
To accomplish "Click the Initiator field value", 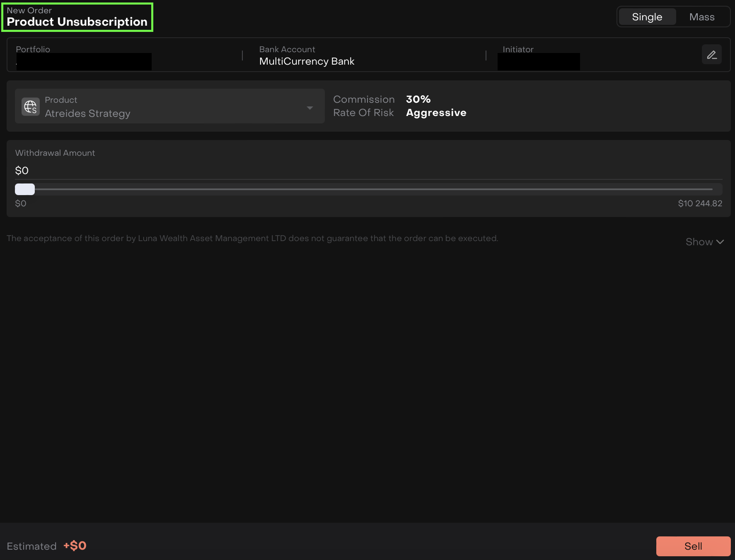I will 538,62.
